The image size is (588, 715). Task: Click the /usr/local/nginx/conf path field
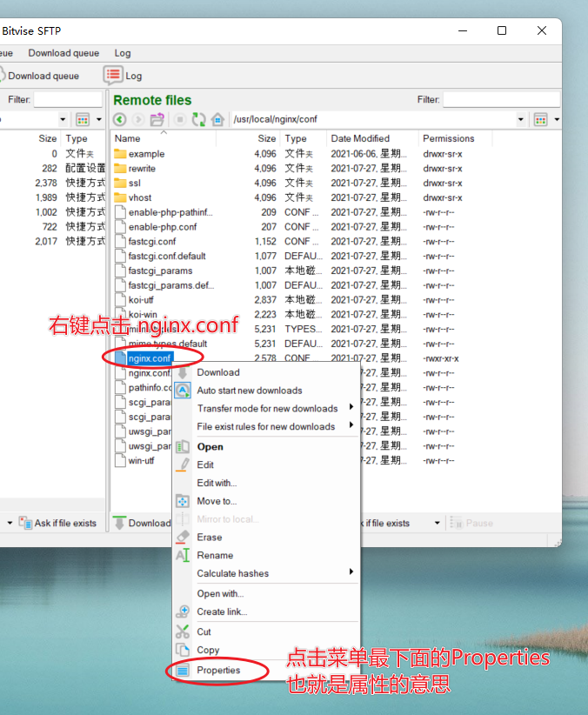[x=372, y=119]
